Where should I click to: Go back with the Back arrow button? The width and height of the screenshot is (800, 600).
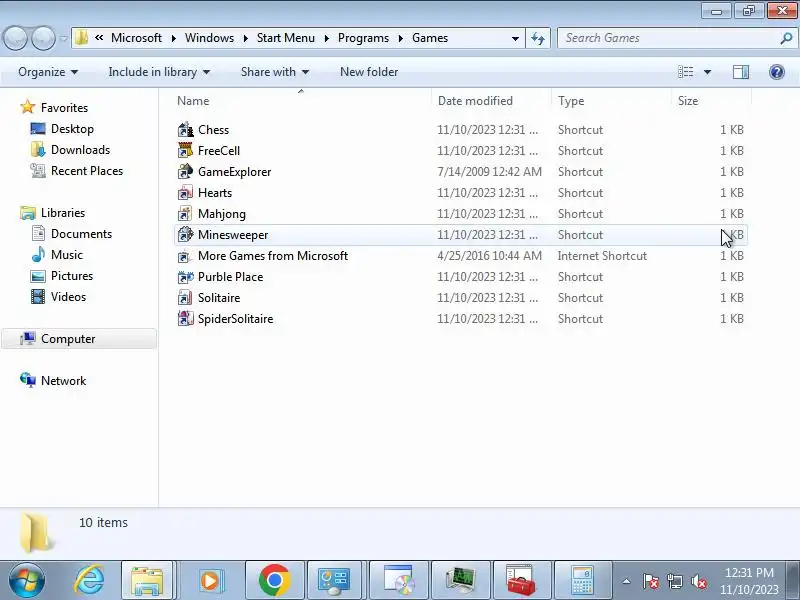coord(15,38)
